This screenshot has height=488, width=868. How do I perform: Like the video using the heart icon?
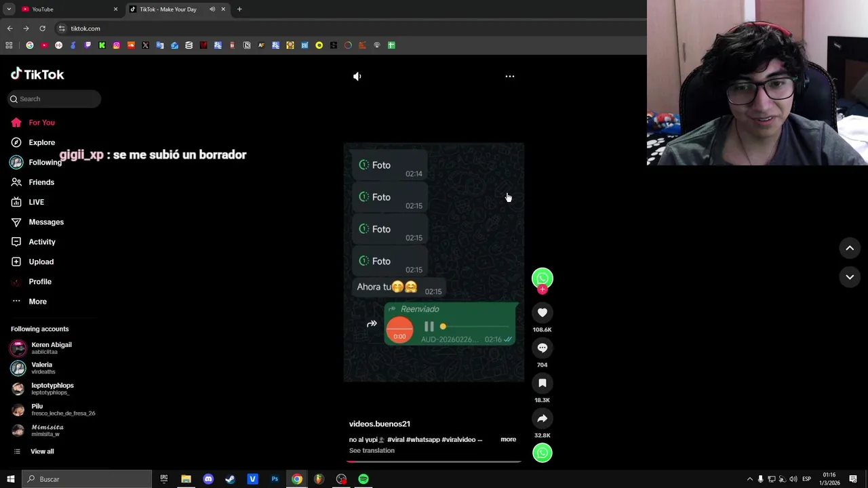point(542,312)
